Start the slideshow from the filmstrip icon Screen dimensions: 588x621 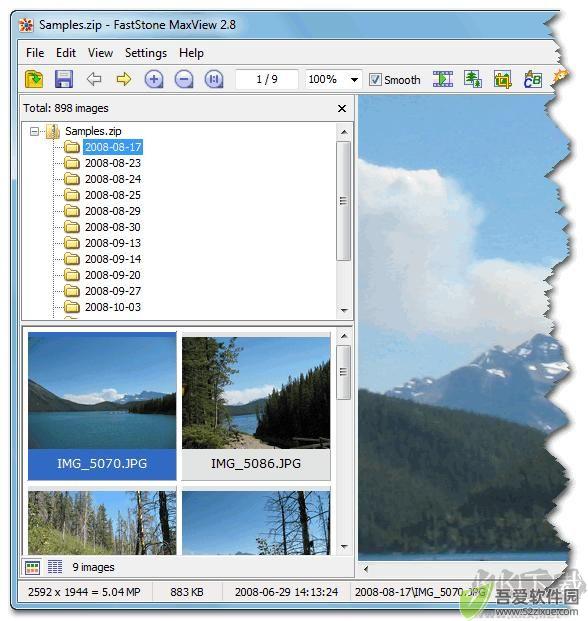pyautogui.click(x=443, y=79)
